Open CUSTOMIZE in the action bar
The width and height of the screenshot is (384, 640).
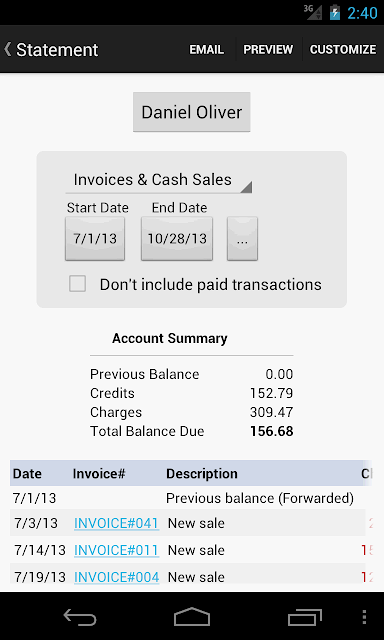click(x=343, y=49)
